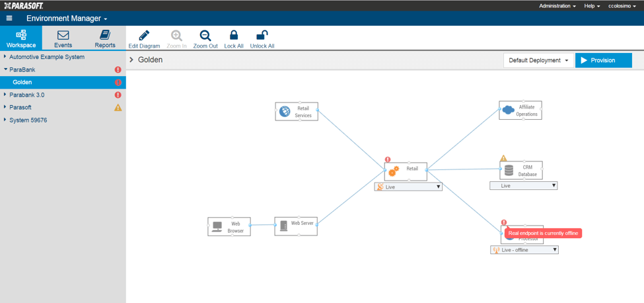Open the Help menu
Screen dimensions: 644x303
click(592, 6)
